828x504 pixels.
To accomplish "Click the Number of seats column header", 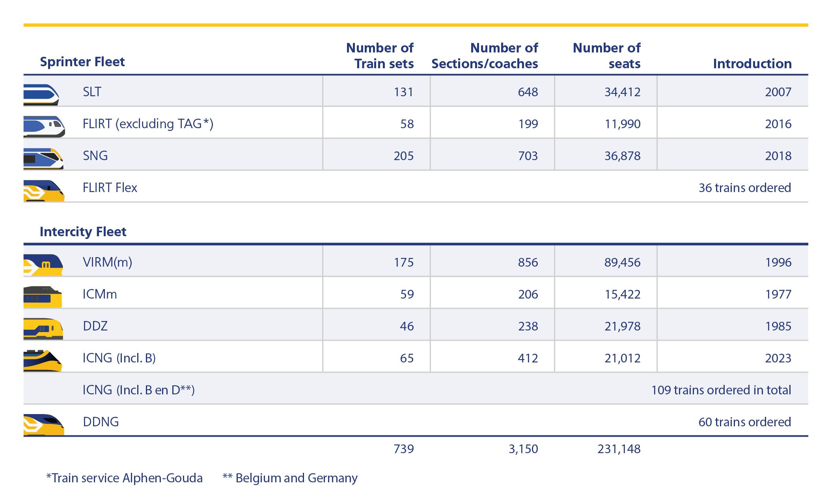I will point(606,56).
